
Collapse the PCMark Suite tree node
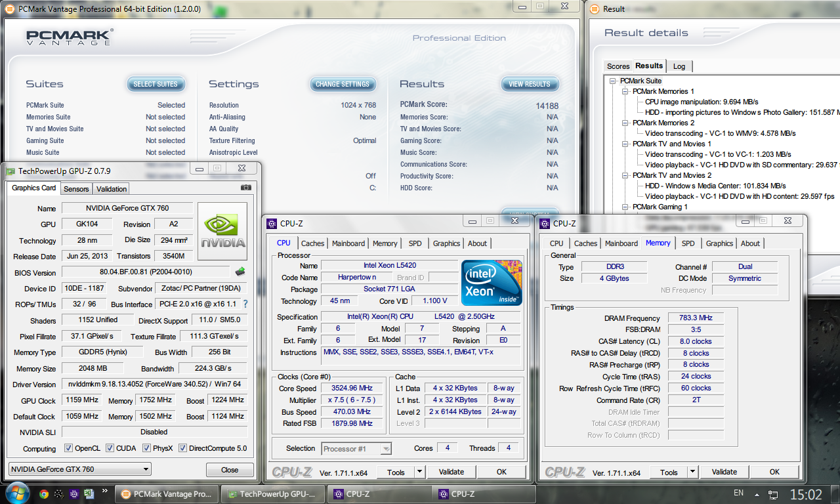tap(613, 81)
